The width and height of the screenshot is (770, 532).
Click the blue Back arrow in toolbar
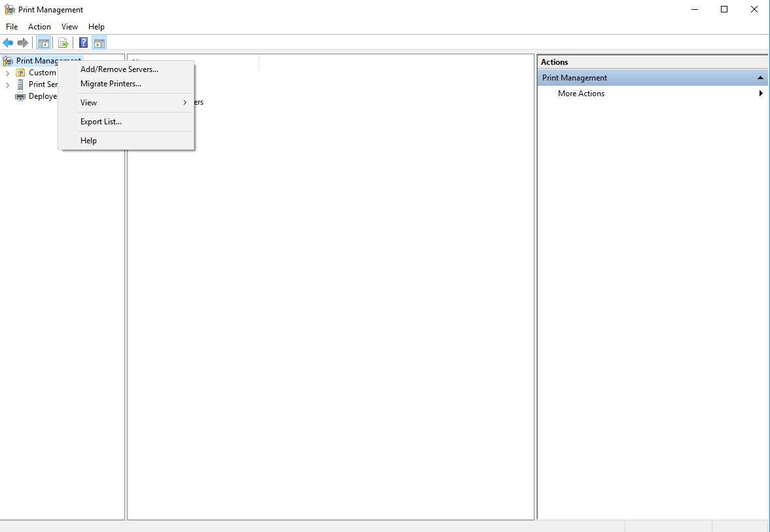pos(8,43)
